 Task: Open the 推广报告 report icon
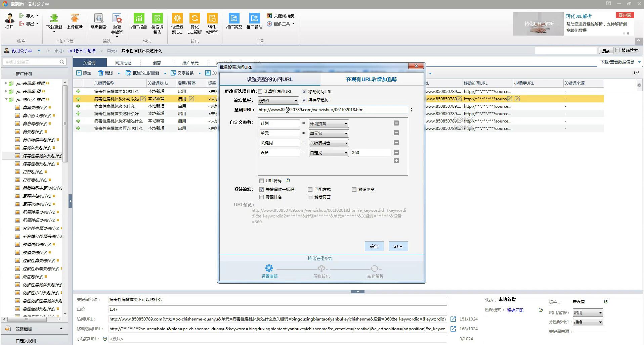click(x=139, y=19)
